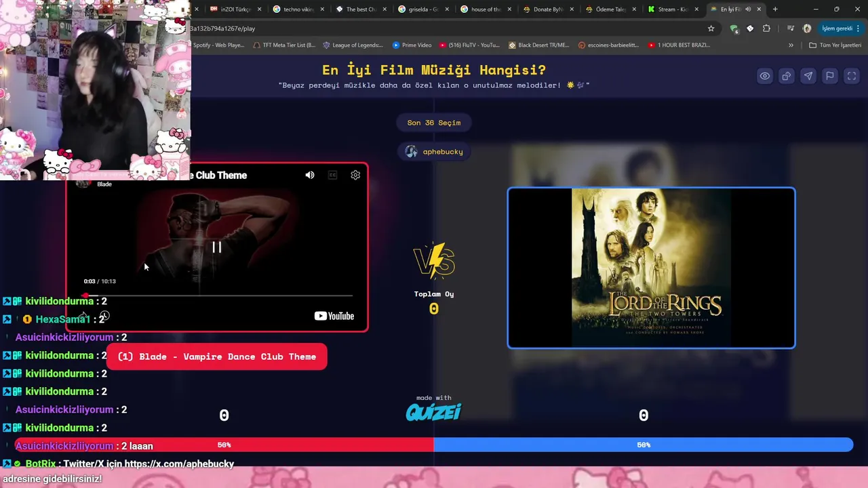Open League of Legends bookmark
The image size is (868, 488).
click(x=353, y=45)
